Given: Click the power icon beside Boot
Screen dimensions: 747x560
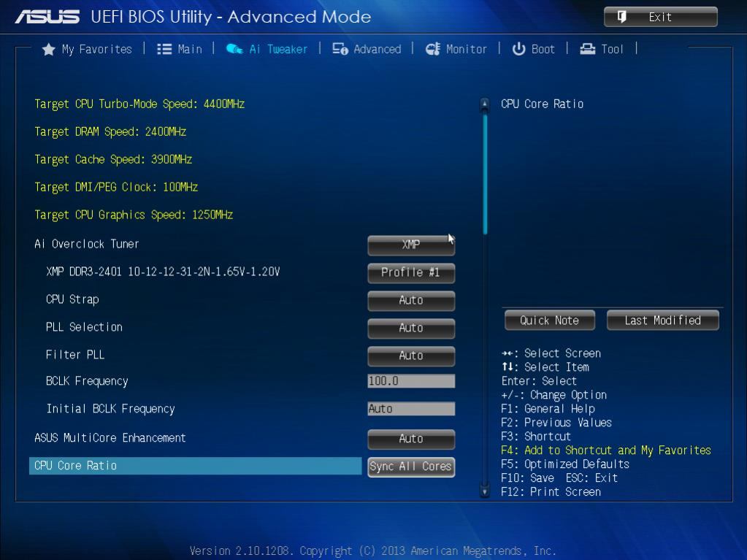Looking at the screenshot, I should coord(518,49).
